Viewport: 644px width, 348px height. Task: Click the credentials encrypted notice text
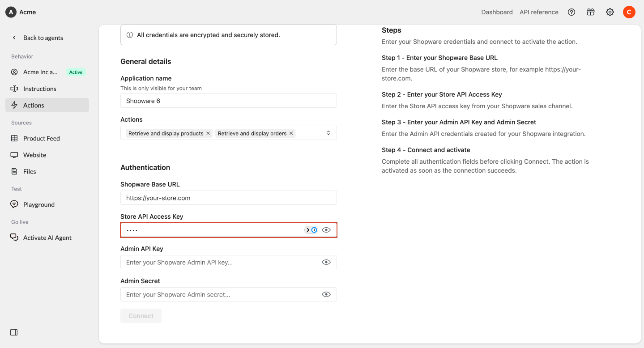click(x=209, y=35)
